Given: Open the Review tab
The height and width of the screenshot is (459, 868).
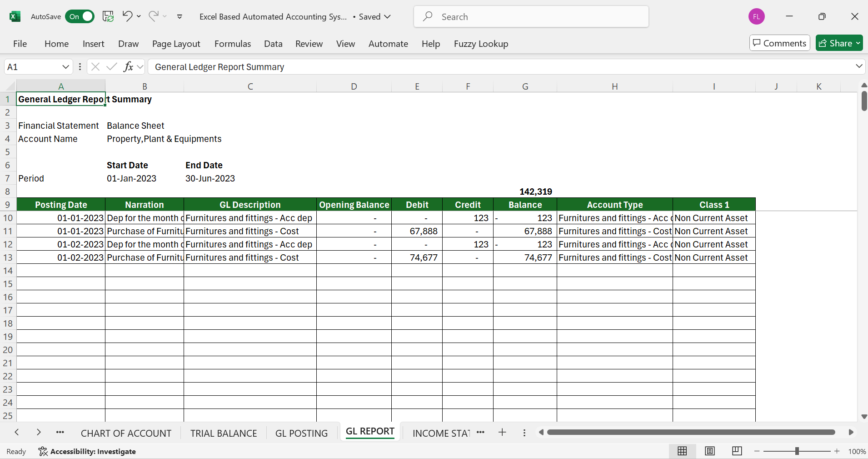Looking at the screenshot, I should (x=309, y=44).
